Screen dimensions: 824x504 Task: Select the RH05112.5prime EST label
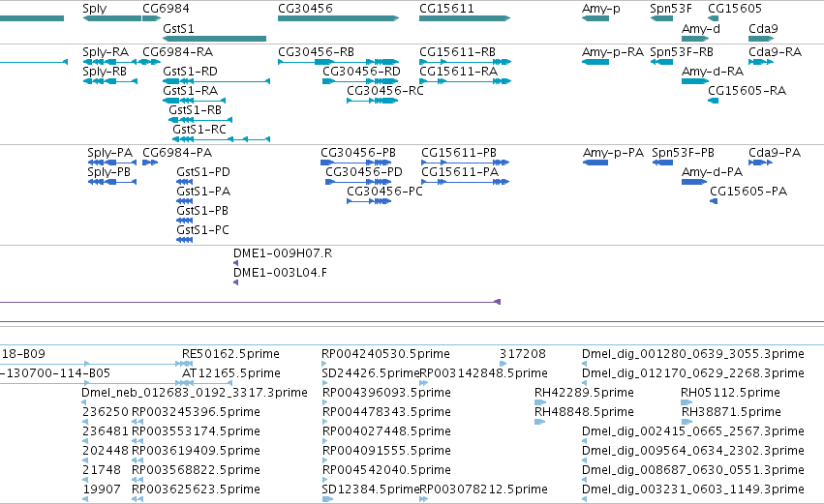pyautogui.click(x=730, y=393)
